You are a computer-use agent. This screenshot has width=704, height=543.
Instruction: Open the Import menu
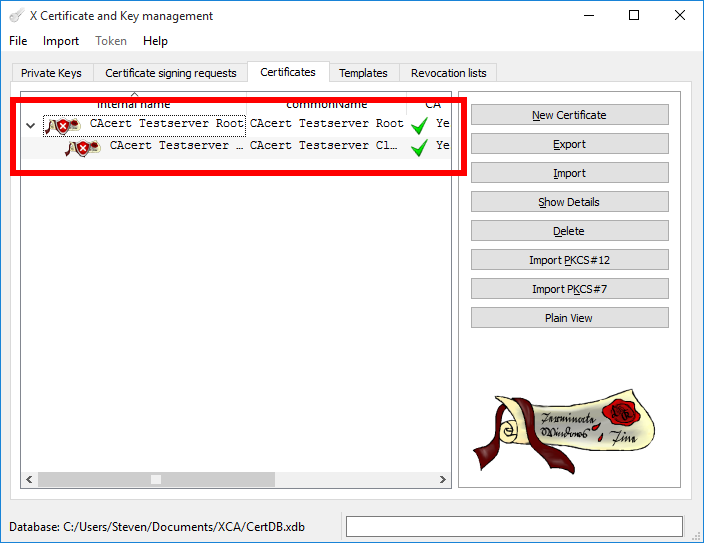pyautogui.click(x=61, y=41)
